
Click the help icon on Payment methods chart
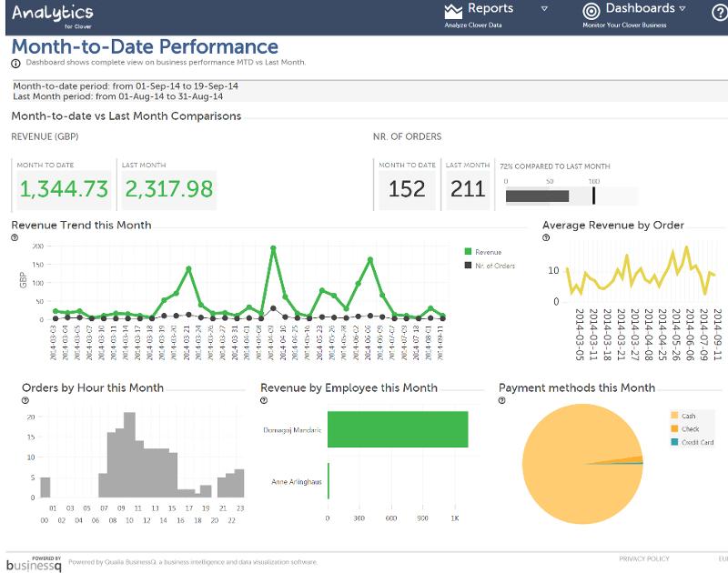coord(503,402)
